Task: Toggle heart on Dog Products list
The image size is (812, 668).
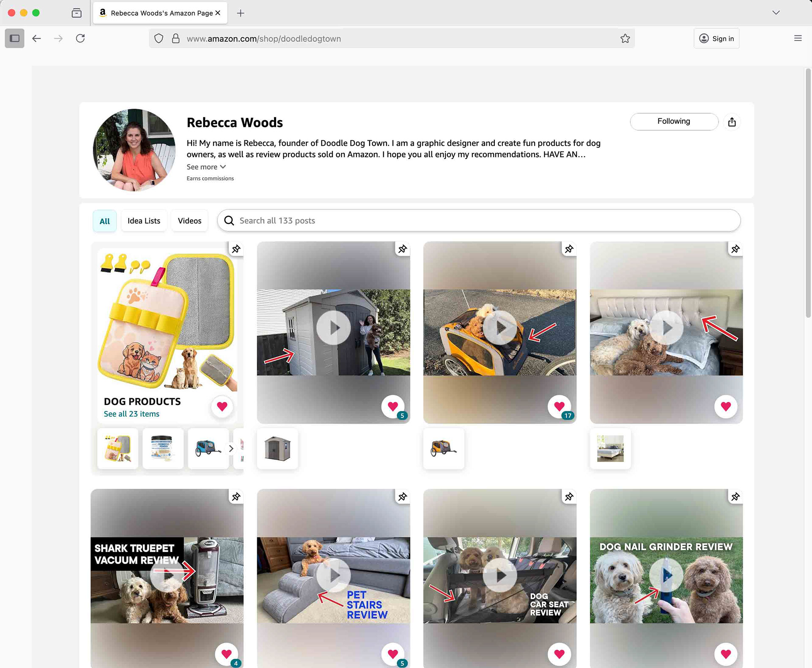Action: coord(222,406)
